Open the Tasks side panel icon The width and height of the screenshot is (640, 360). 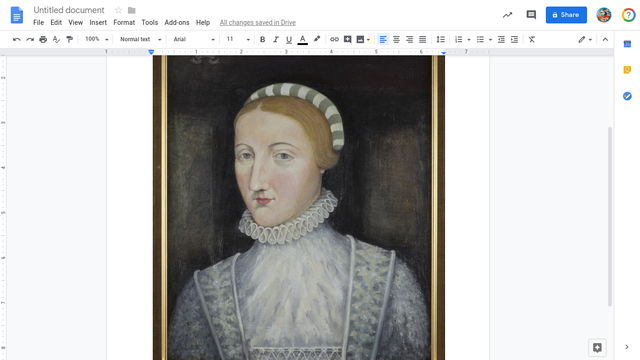point(627,96)
